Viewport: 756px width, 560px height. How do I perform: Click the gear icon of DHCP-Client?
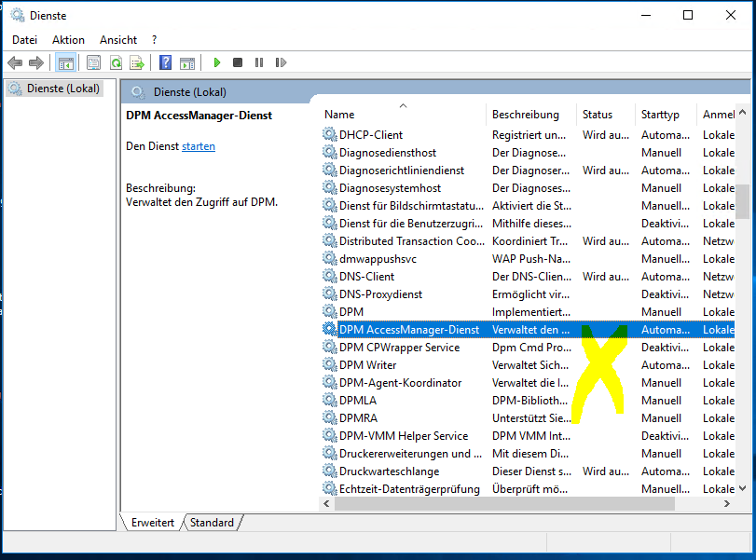330,134
